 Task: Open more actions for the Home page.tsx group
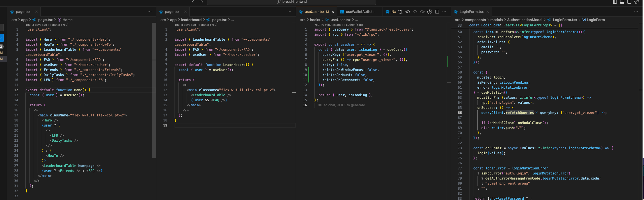pyautogui.click(x=150, y=12)
